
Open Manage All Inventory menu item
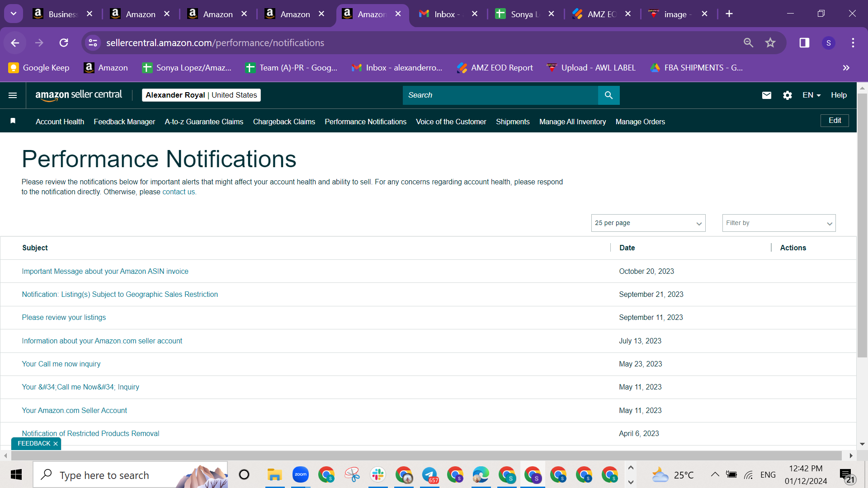pyautogui.click(x=572, y=122)
